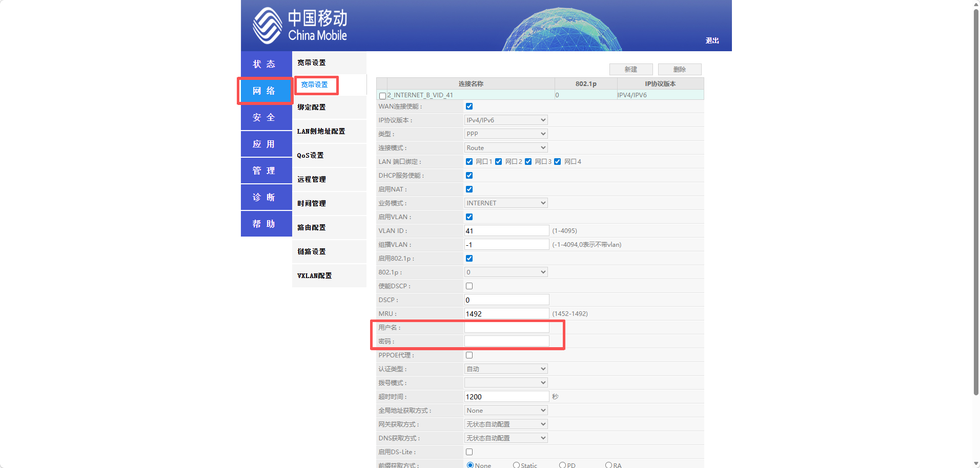Open the QoS设置 submenu item
Image resolution: width=980 pixels, height=468 pixels.
(x=311, y=156)
